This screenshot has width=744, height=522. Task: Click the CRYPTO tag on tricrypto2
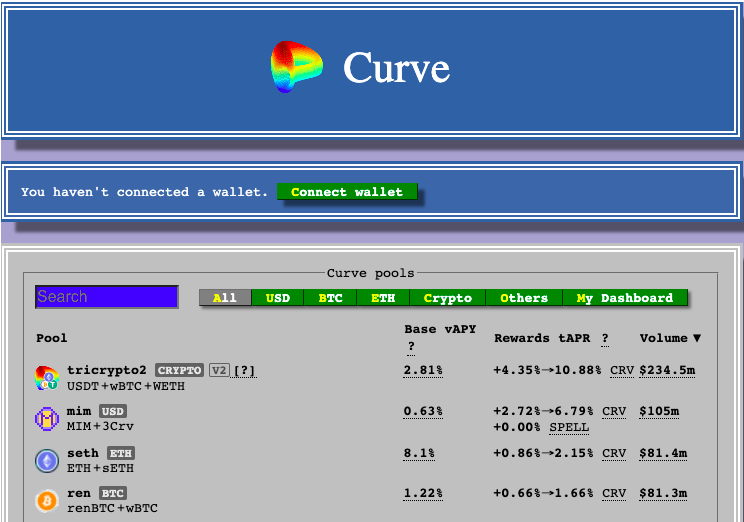[179, 370]
